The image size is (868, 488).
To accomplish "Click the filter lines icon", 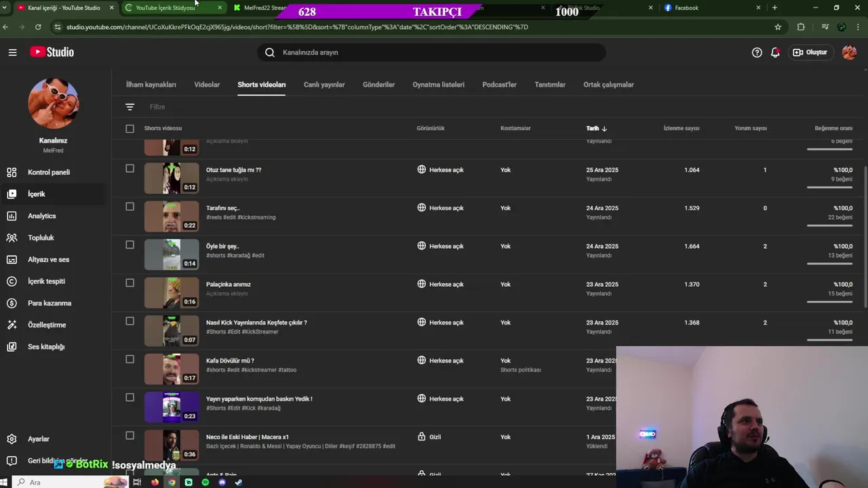I will coord(130,107).
